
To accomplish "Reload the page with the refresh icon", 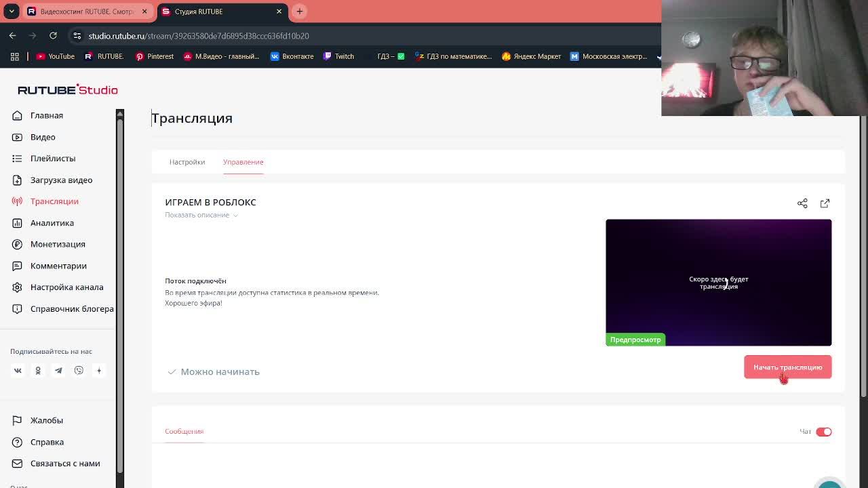I will (53, 35).
